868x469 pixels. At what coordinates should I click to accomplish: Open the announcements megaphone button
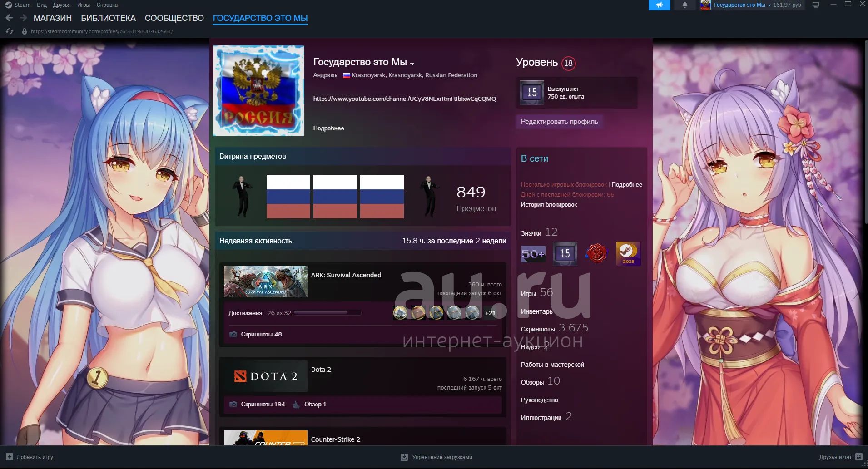[659, 5]
